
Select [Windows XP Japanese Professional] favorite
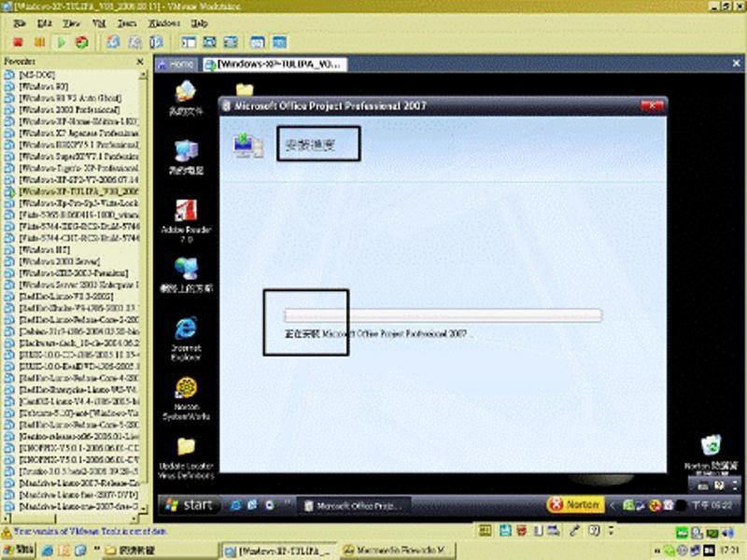point(78,133)
